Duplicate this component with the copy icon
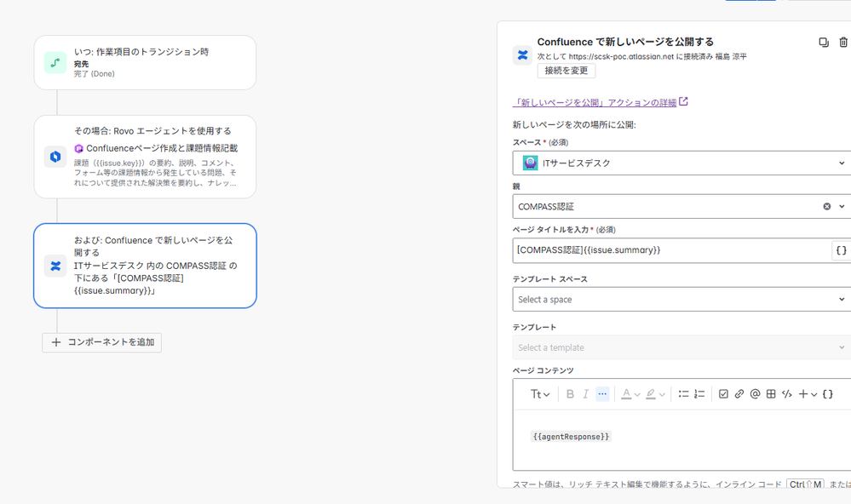The image size is (851, 504). point(824,43)
